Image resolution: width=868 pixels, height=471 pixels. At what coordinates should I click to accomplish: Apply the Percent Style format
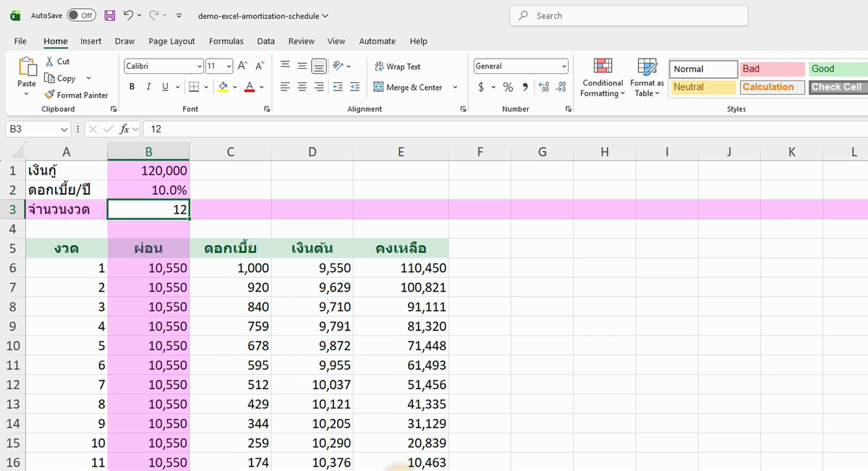coord(508,87)
